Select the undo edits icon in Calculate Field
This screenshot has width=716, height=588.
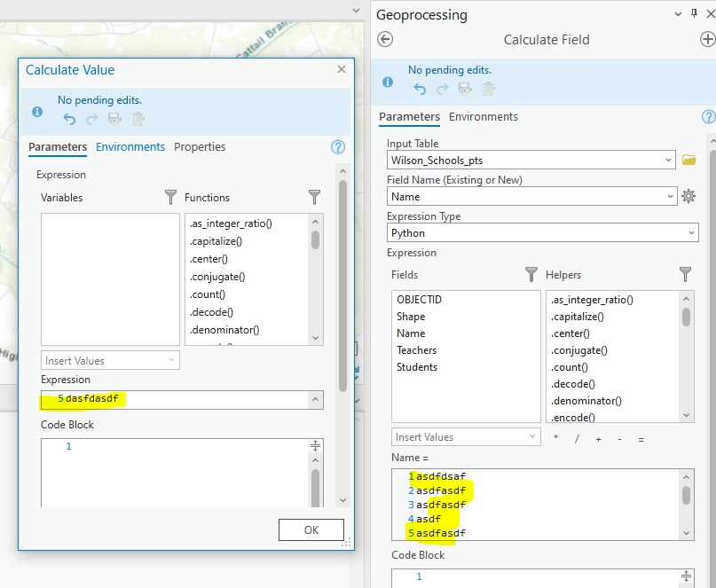coord(418,88)
